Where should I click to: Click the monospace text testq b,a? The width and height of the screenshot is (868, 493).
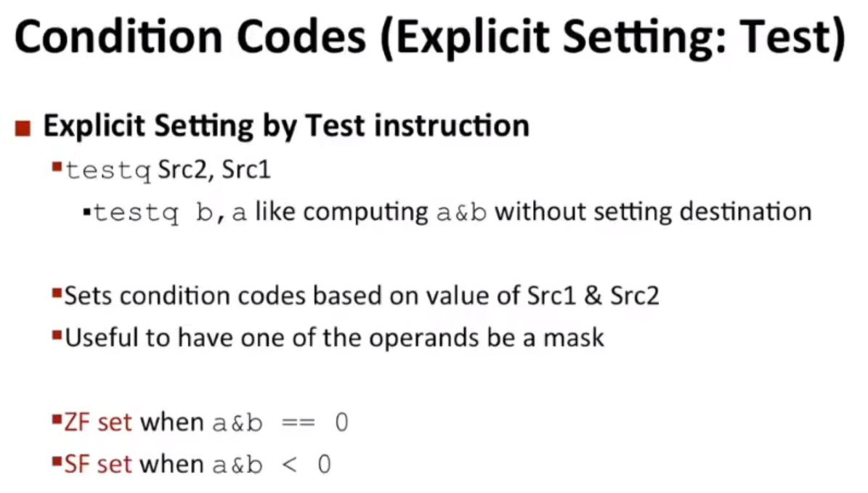point(170,213)
